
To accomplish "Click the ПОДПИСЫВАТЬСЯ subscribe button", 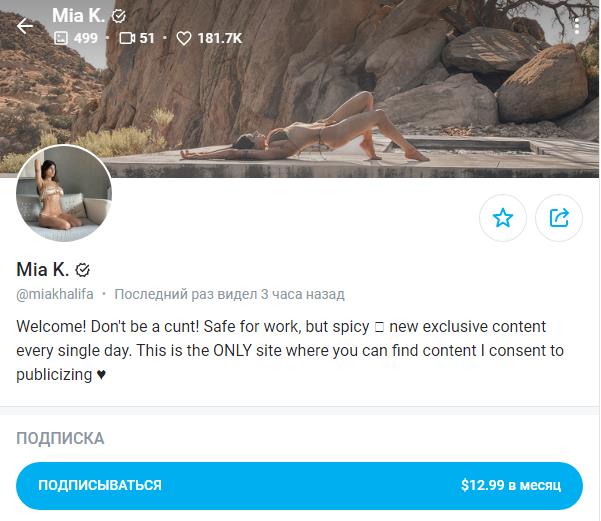I will (x=299, y=486).
